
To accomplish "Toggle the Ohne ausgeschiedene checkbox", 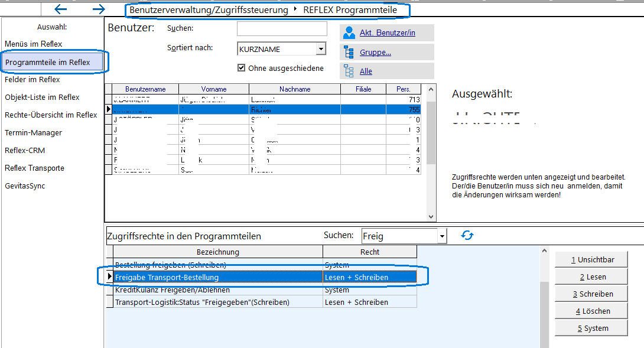I will [242, 68].
